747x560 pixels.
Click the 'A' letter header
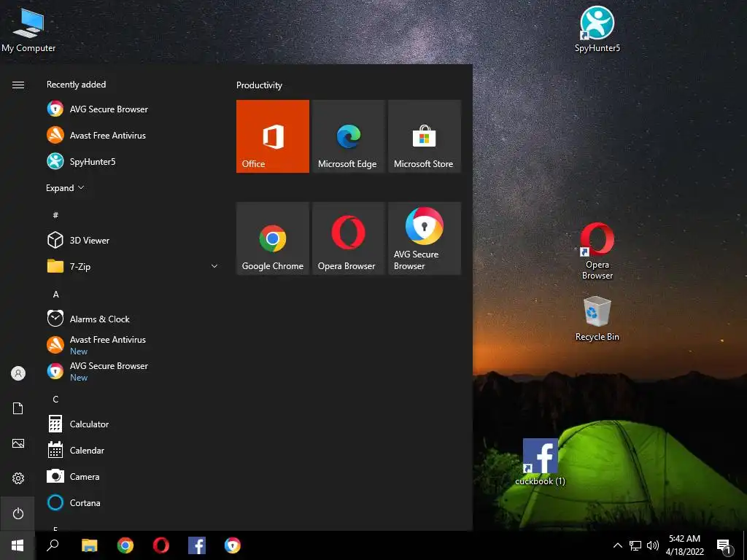click(x=55, y=294)
